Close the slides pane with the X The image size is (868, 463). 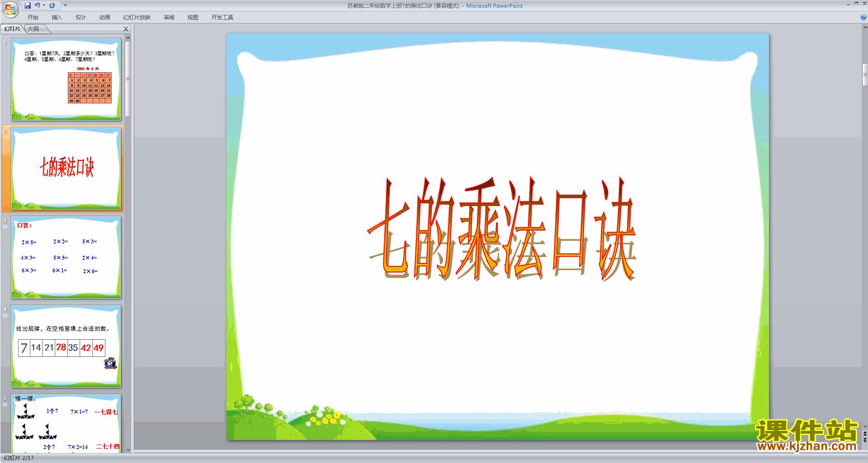(126, 29)
